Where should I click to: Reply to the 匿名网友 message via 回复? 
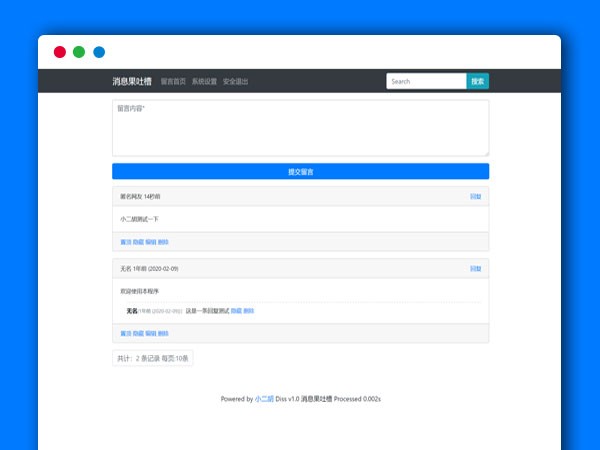[475, 196]
